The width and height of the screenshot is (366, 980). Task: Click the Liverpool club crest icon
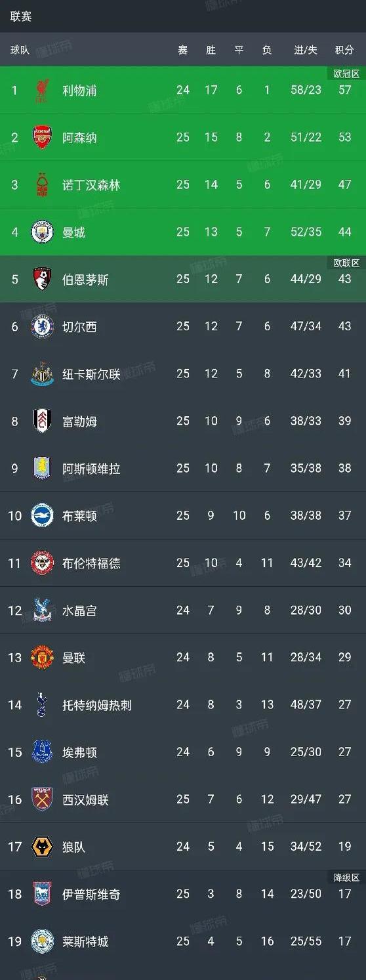(42, 91)
